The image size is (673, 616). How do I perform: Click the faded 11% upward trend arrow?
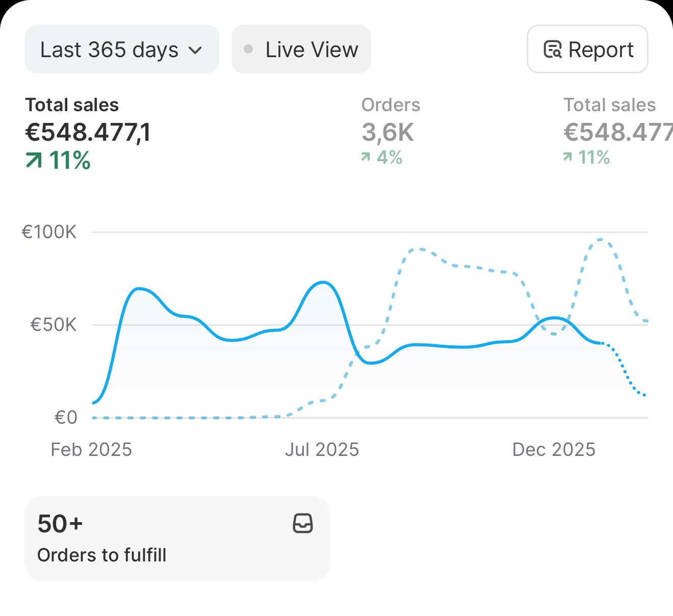pyautogui.click(x=567, y=157)
